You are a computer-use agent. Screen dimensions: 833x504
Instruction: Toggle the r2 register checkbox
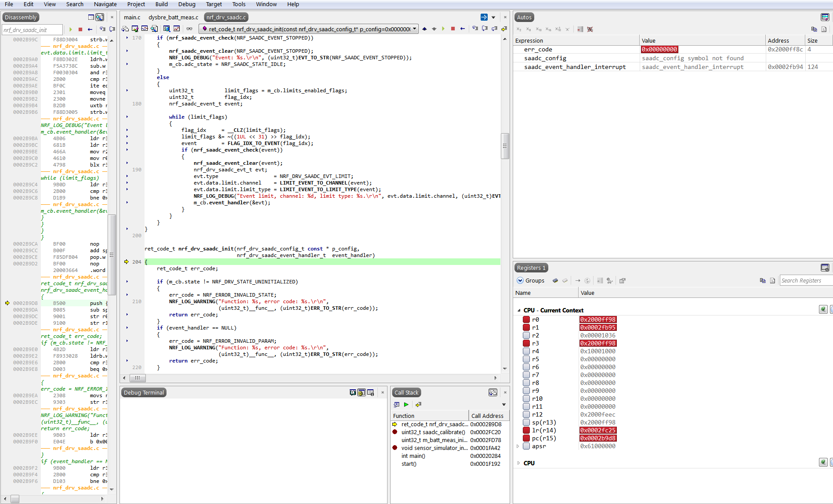pyautogui.click(x=526, y=335)
